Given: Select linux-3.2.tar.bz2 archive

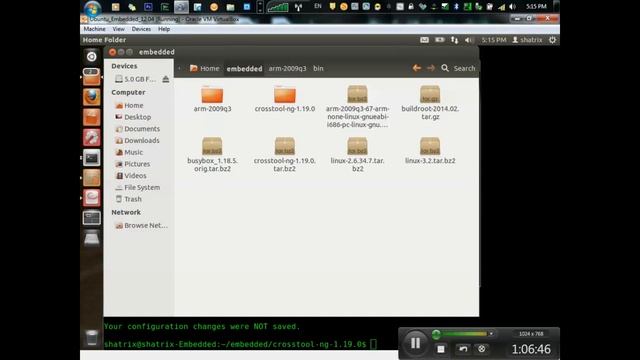Looking at the screenshot, I should point(430,146).
